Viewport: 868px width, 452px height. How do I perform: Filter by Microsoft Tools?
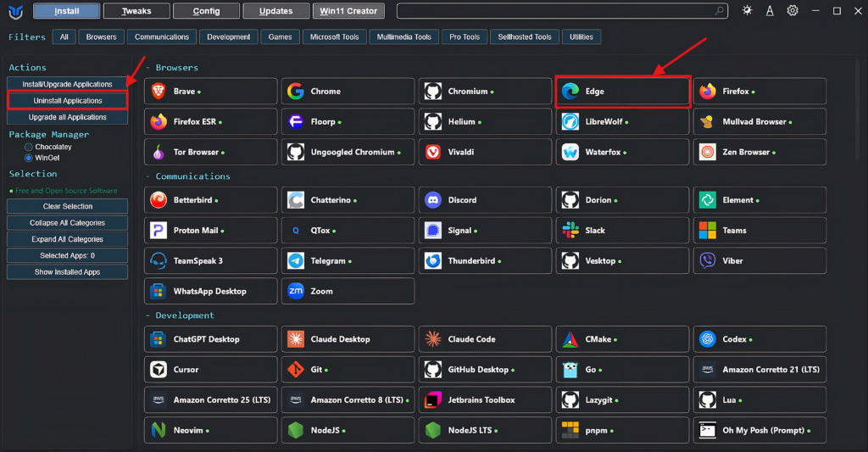click(x=334, y=37)
